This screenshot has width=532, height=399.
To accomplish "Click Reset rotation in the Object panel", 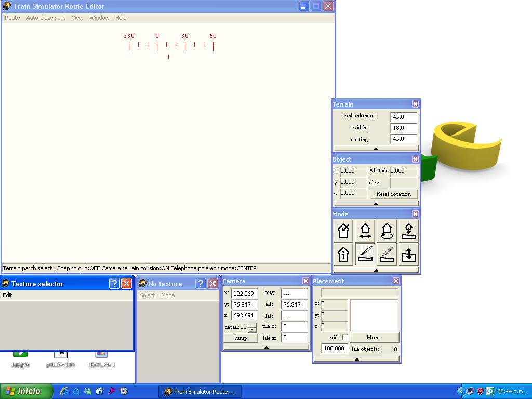I will 393,193.
